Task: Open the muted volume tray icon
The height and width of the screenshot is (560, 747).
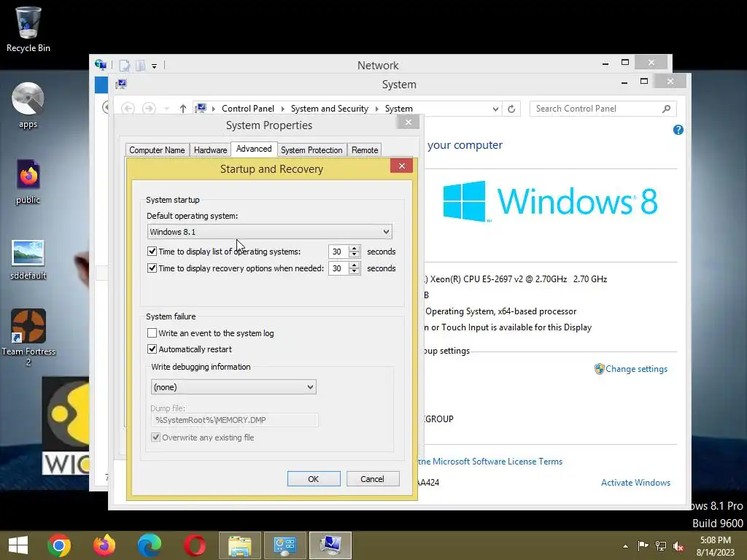Action: pyautogui.click(x=678, y=546)
